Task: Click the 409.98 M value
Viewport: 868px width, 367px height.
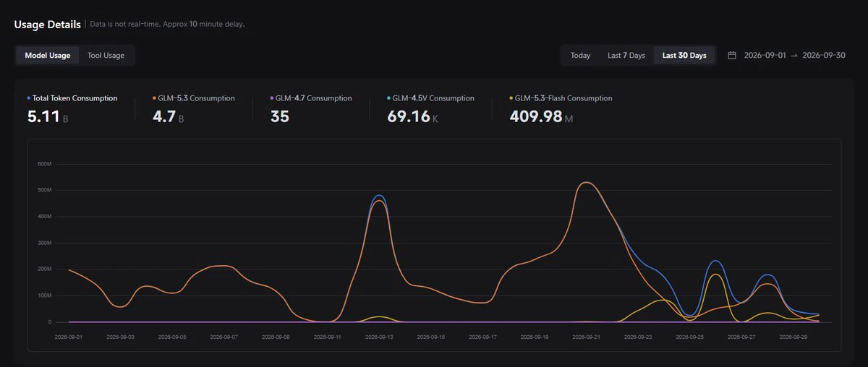Action: pos(541,116)
